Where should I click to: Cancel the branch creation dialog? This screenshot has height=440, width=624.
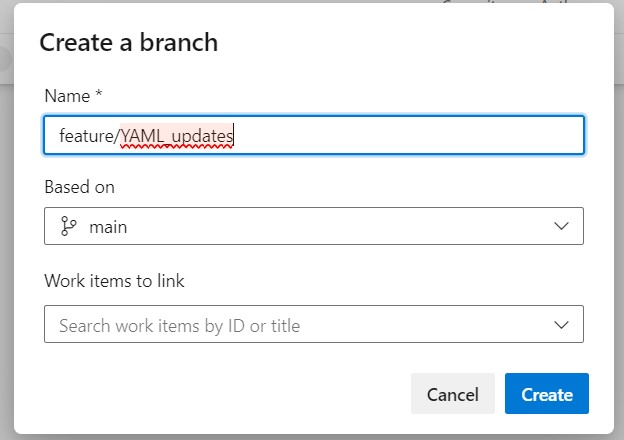[453, 394]
